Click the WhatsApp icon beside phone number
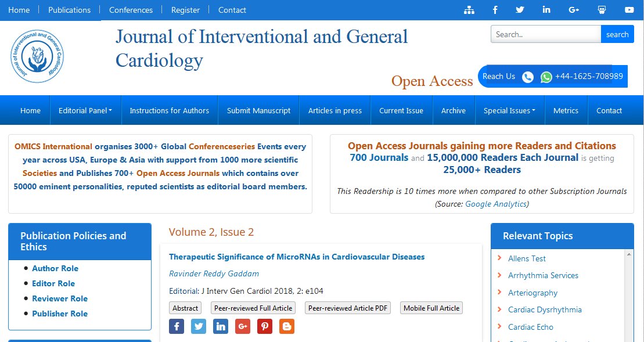Viewport: 644px width, 342px height. [546, 77]
